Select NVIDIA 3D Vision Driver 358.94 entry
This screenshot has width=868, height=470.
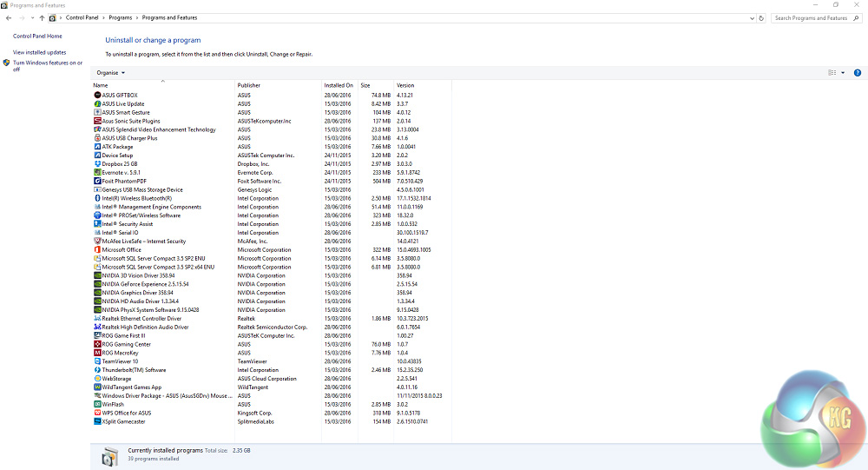(x=271, y=275)
